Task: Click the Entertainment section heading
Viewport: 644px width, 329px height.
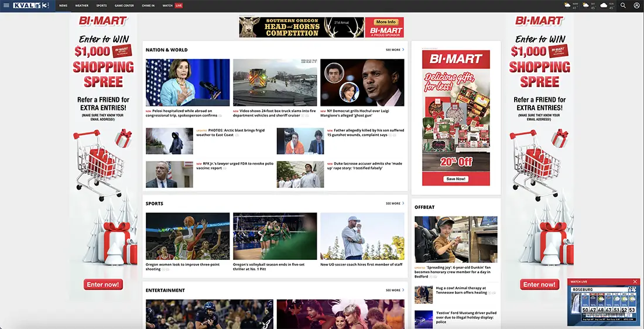Action: pos(165,290)
